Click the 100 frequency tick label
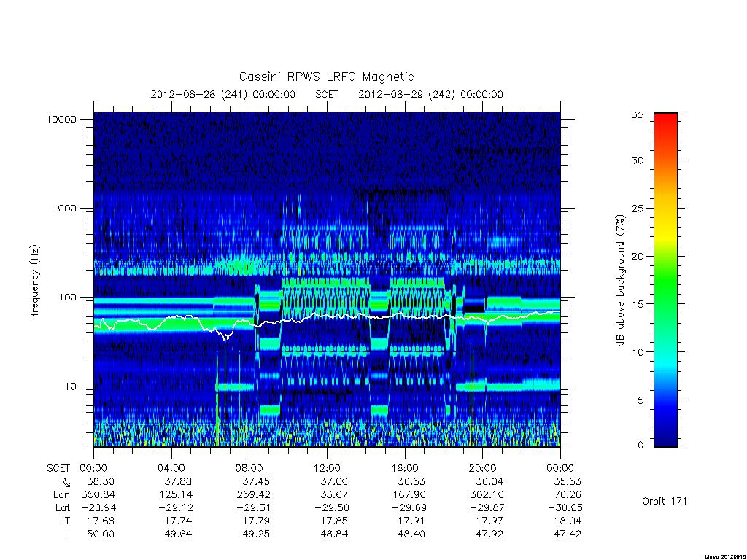This screenshot has height=560, width=747. pos(67,297)
